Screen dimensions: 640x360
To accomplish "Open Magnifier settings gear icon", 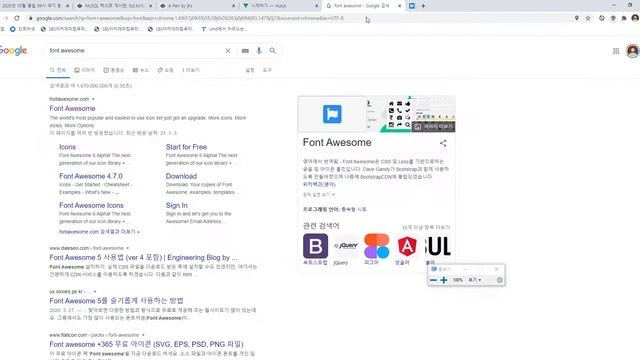I will 500,280.
